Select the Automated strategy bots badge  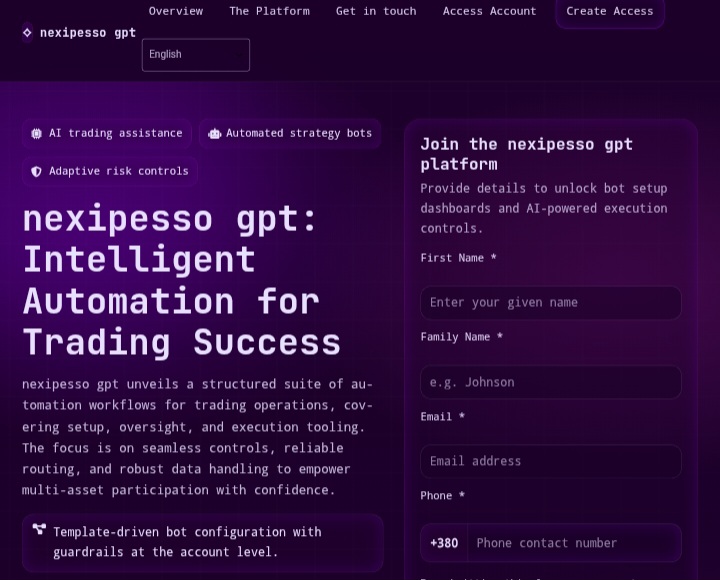point(290,134)
